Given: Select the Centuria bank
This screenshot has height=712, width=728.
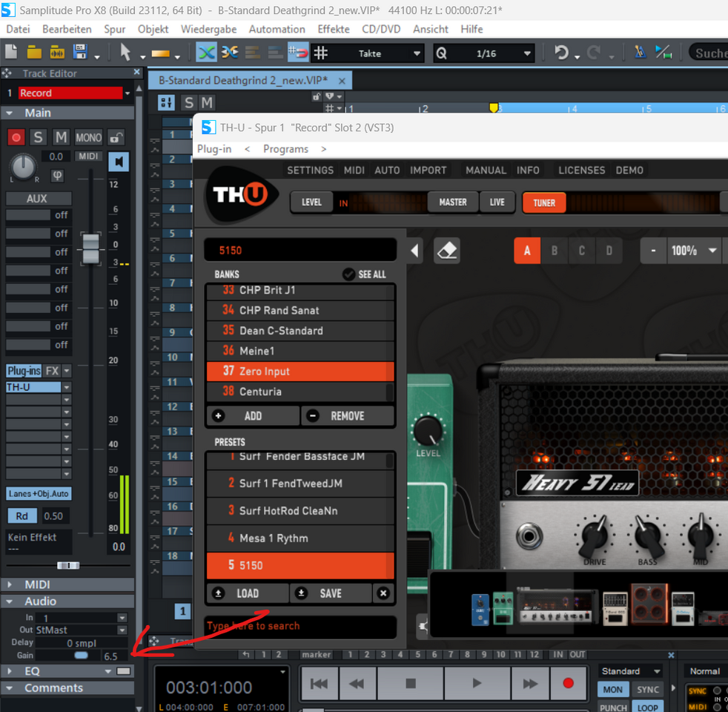Looking at the screenshot, I should pyautogui.click(x=297, y=392).
